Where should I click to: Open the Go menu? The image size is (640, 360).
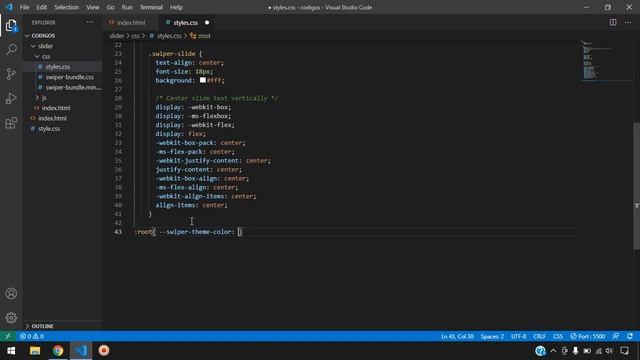point(110,7)
